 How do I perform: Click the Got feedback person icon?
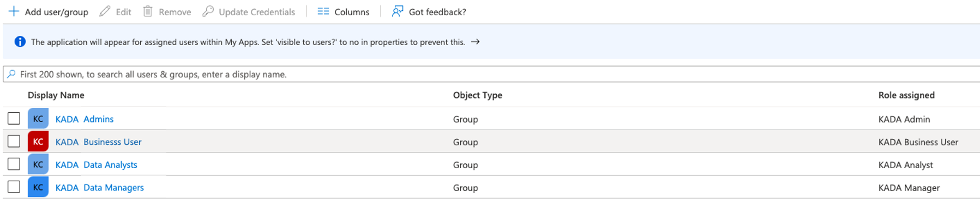tap(398, 11)
